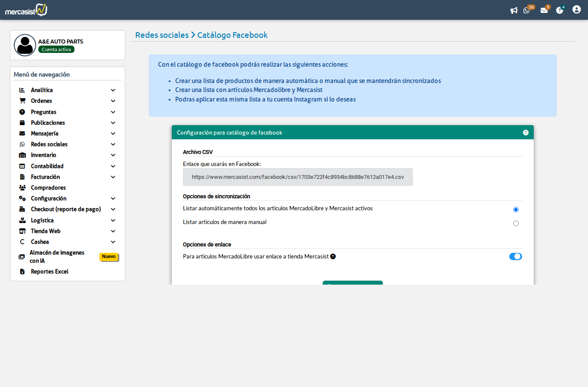Select listar articulos de manera manual
The image size is (588, 387).
pos(516,223)
